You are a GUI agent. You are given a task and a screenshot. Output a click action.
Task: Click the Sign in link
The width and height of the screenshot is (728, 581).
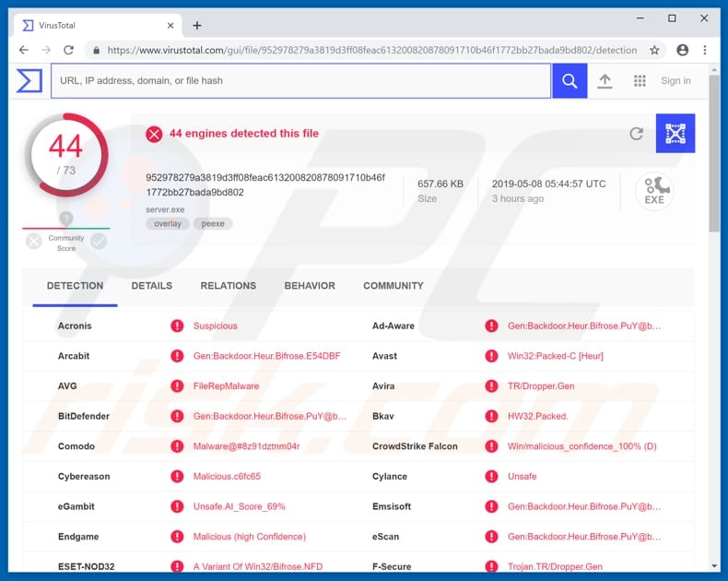pyautogui.click(x=675, y=81)
